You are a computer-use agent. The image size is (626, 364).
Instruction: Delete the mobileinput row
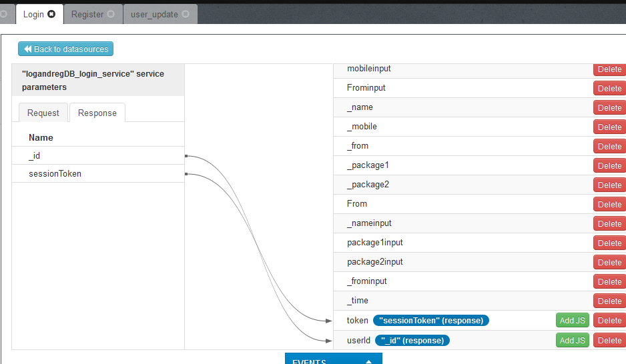coord(609,69)
